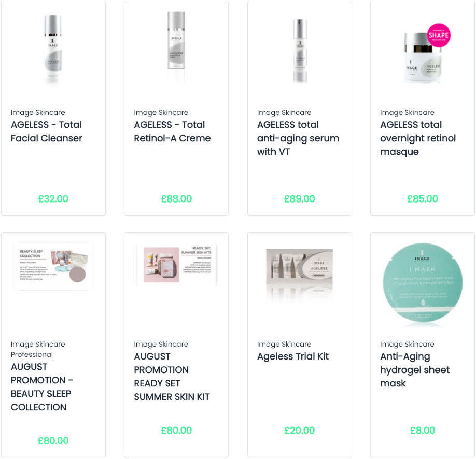The image size is (476, 459).
Task: Open AUGUST PROMOTION READY SET SUMMER SKIN KIT
Action: [172, 377]
